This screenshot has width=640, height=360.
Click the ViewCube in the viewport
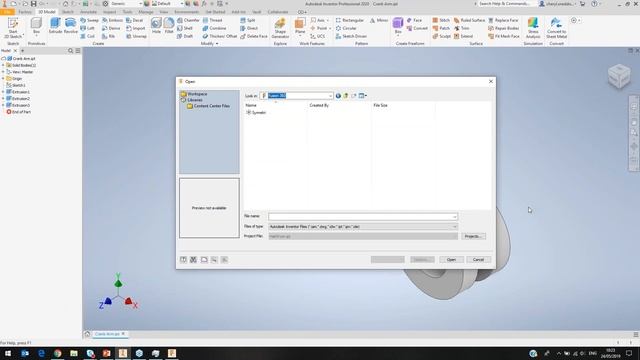click(619, 76)
